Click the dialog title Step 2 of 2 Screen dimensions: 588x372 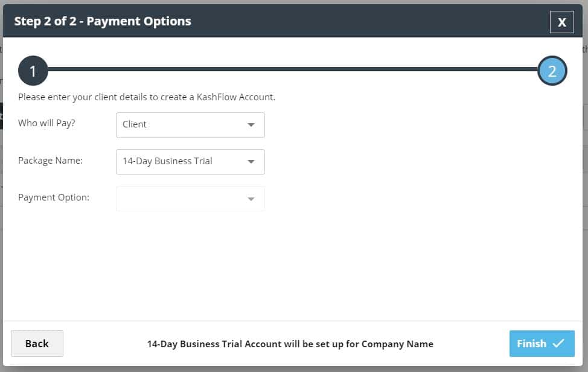103,21
